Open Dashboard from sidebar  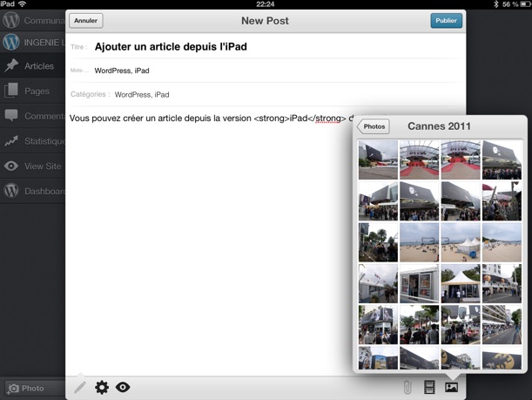tap(32, 191)
